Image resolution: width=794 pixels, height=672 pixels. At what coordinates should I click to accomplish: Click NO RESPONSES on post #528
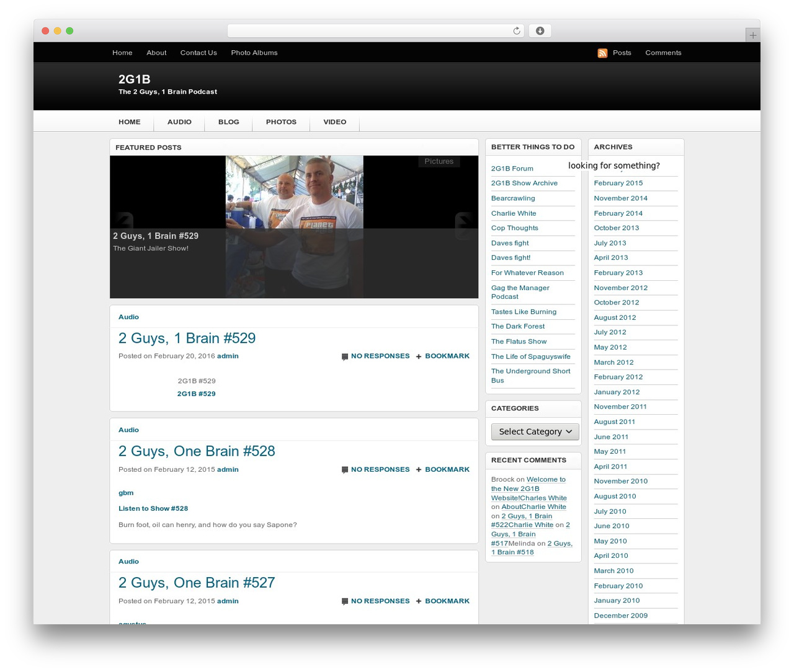380,470
